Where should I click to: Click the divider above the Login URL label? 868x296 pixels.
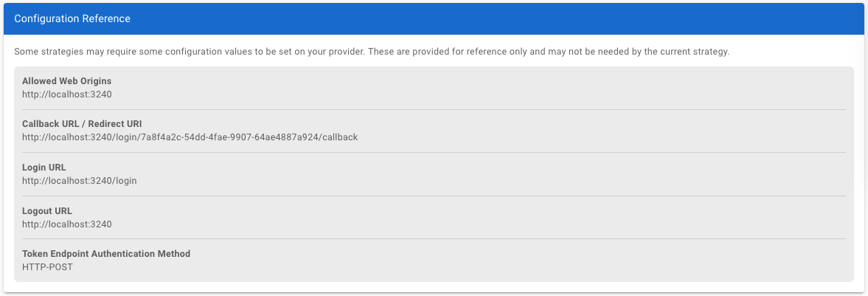434,153
